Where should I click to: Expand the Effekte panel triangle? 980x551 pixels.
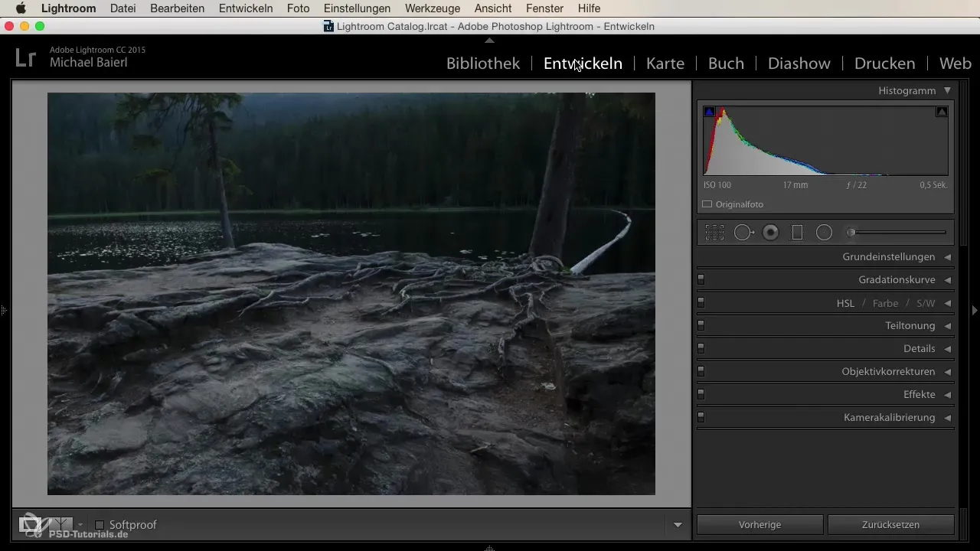click(x=947, y=395)
